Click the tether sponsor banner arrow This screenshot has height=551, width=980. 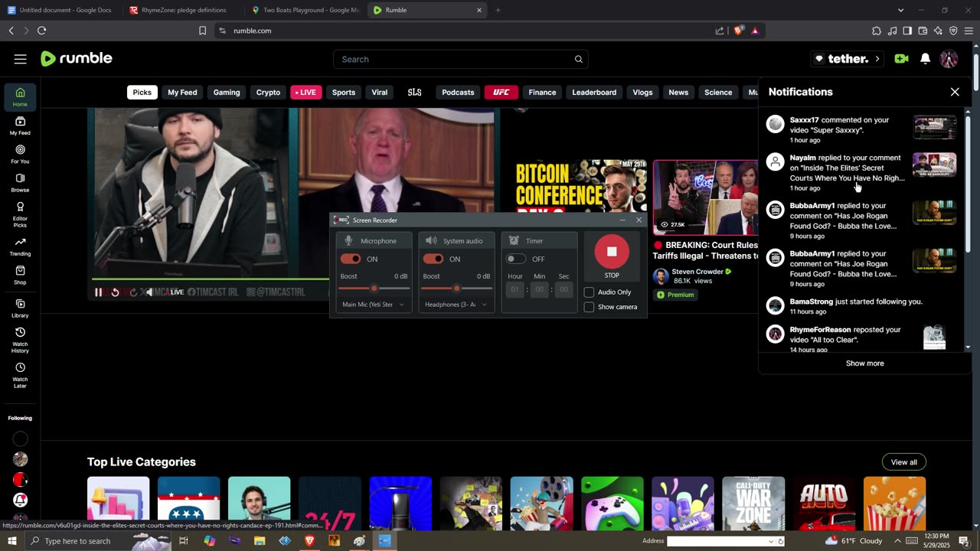(x=877, y=59)
